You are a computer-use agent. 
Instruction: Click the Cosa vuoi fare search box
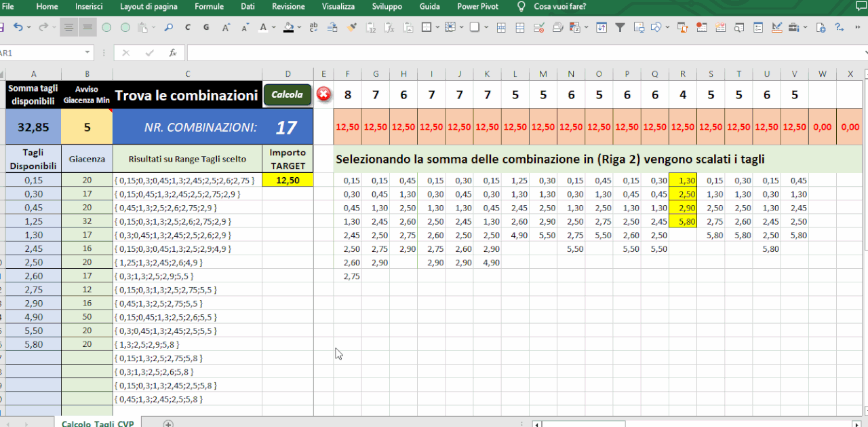click(560, 6)
